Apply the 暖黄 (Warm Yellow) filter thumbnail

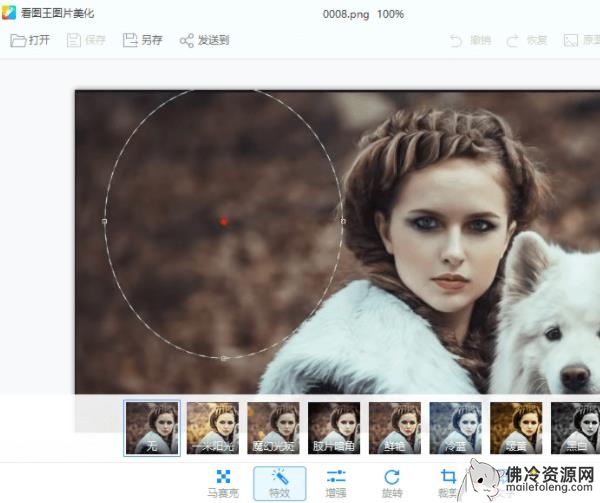tap(516, 428)
